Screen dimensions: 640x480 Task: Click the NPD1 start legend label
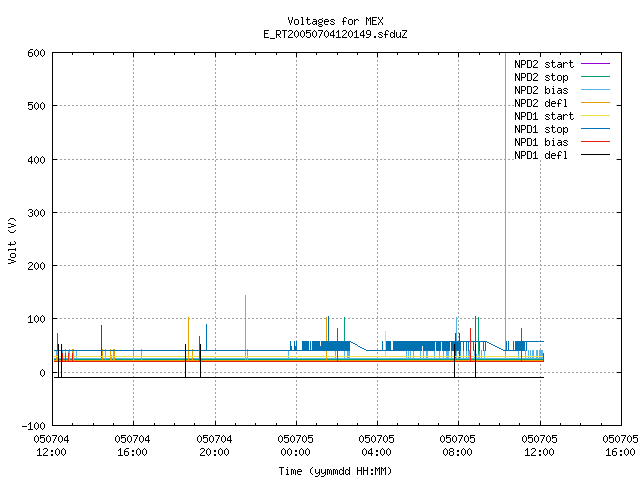pos(544,116)
